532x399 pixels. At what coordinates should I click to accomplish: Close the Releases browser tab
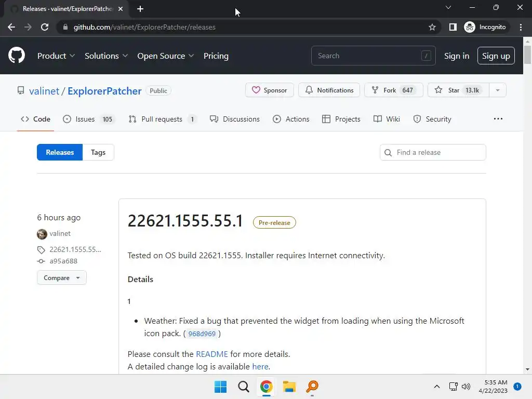pos(121,9)
